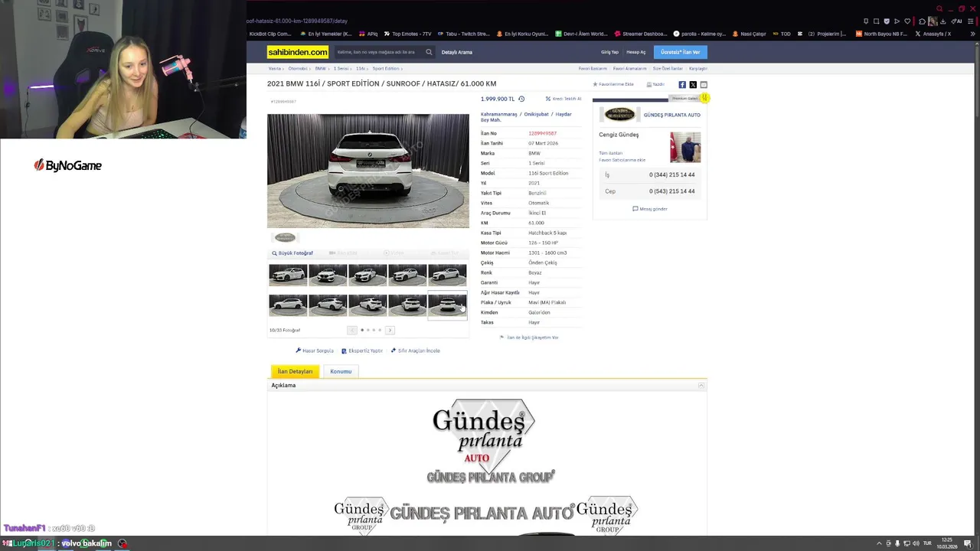Screen dimensions: 980x551
Task: Open the KickBot Clip Com bookmark
Action: point(270,34)
